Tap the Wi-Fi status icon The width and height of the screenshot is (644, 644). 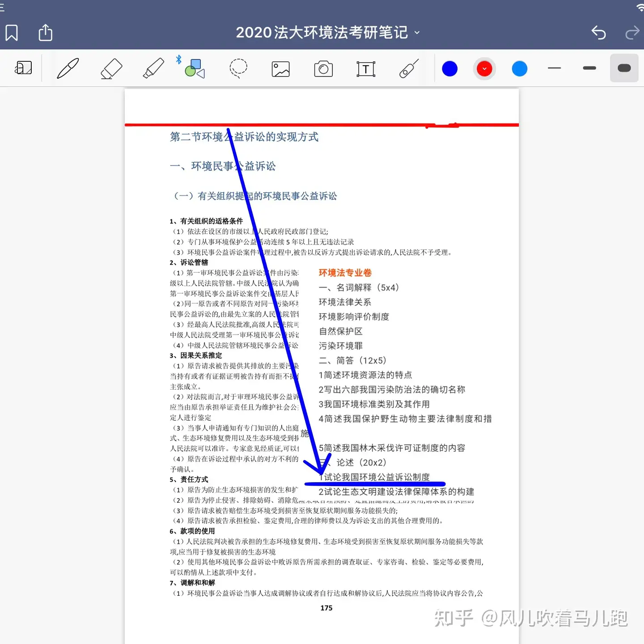640,7
